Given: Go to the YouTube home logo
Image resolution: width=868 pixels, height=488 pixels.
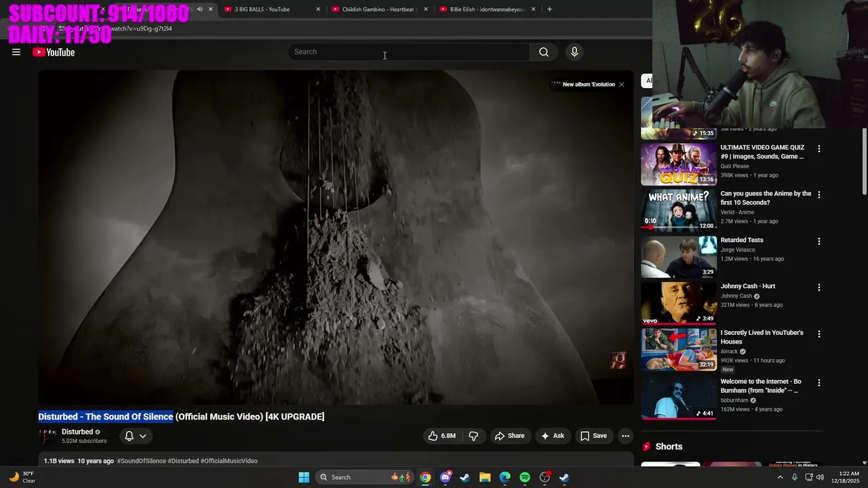Looking at the screenshot, I should point(54,52).
